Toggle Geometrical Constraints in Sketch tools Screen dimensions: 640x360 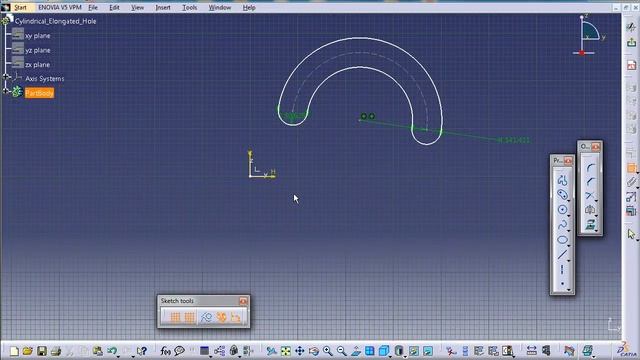221,317
